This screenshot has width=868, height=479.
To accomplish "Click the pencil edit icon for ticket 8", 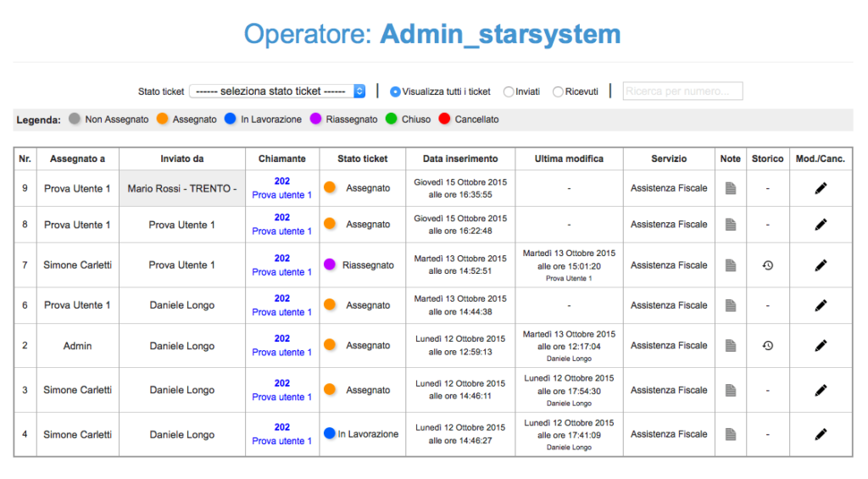I will pyautogui.click(x=820, y=225).
